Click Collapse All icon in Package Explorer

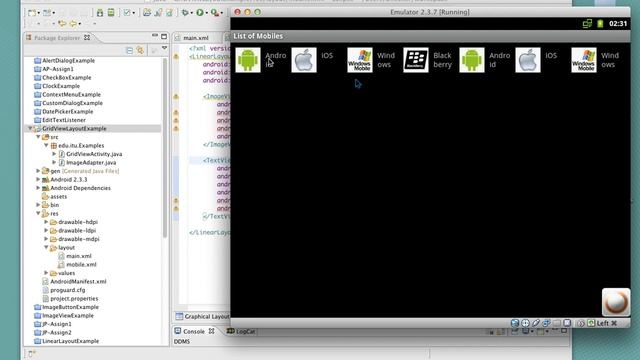tap(129, 50)
